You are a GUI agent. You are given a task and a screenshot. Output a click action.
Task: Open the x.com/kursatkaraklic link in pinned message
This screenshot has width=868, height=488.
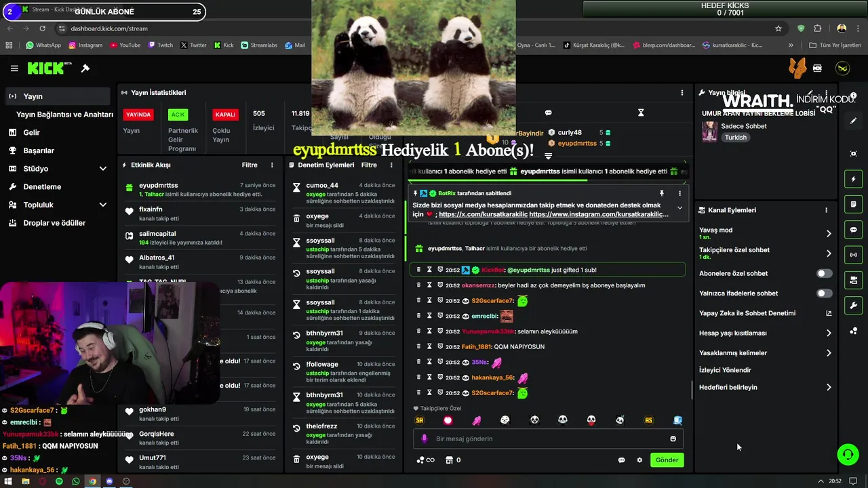coord(482,214)
